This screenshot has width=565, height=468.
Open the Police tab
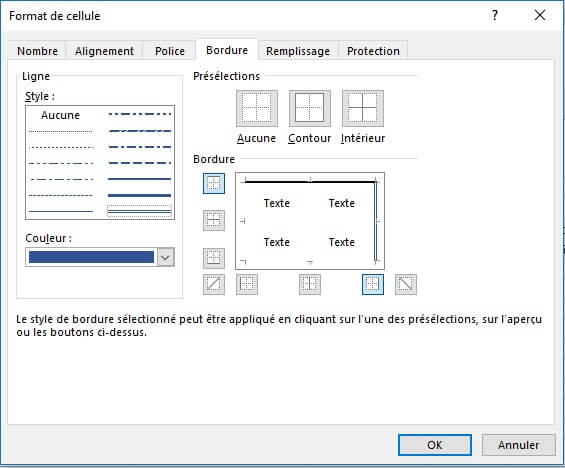click(170, 51)
